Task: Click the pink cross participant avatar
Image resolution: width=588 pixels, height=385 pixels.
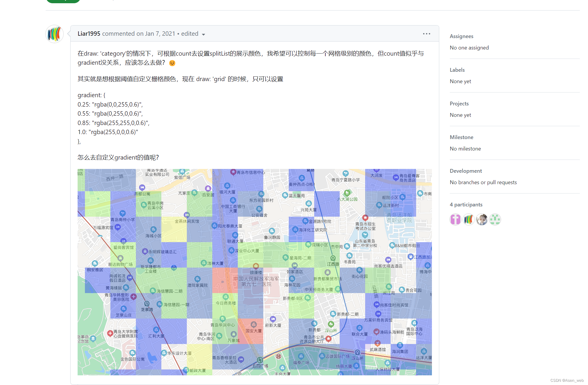Action: click(455, 219)
